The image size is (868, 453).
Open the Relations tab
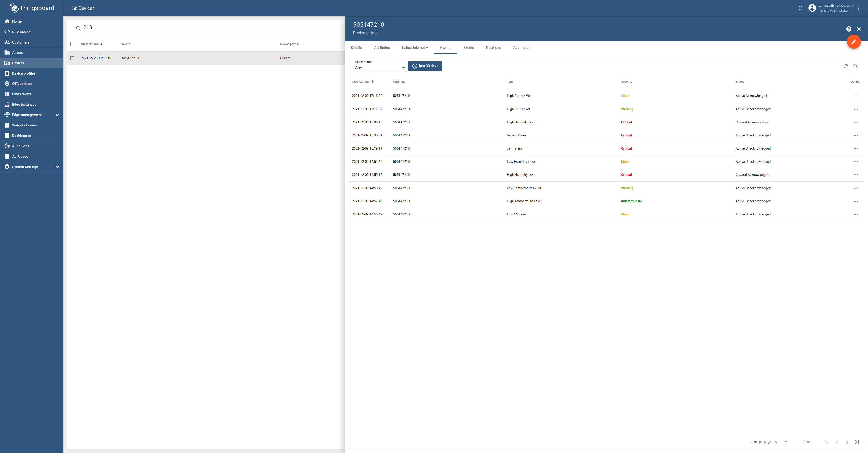click(493, 47)
